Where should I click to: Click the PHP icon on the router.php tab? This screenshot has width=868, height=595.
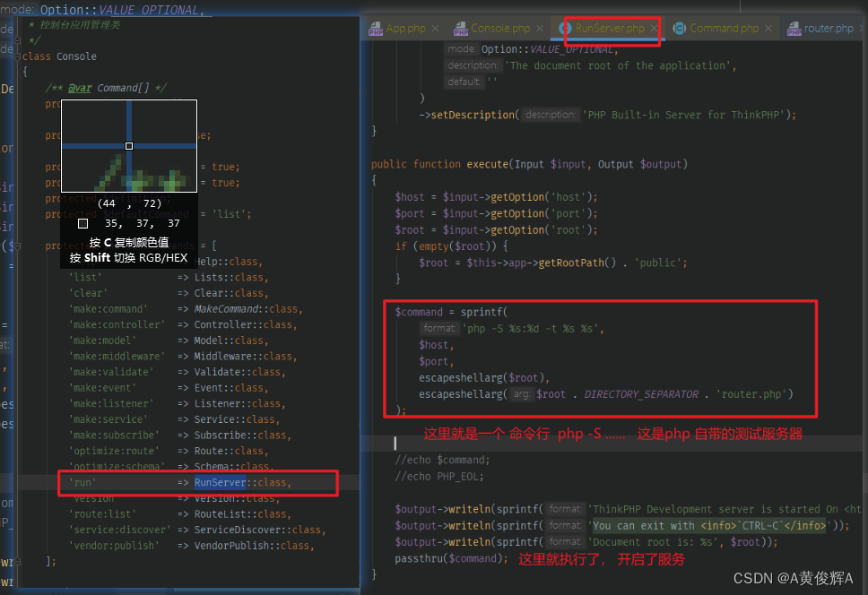(794, 28)
